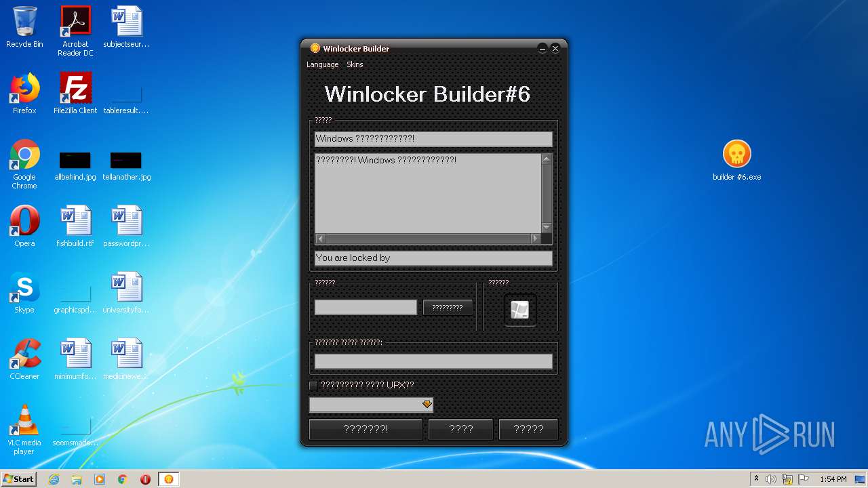Select the subjectseur Word document icon

(x=126, y=27)
